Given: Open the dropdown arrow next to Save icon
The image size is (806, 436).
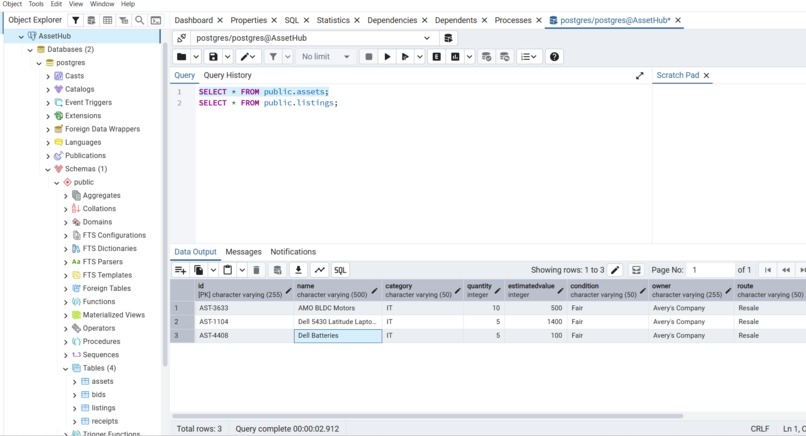Looking at the screenshot, I should 227,57.
